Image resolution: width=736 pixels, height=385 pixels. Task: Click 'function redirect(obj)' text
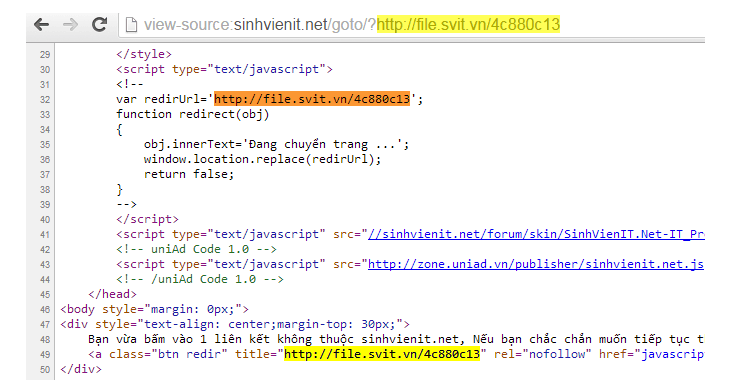(x=193, y=114)
